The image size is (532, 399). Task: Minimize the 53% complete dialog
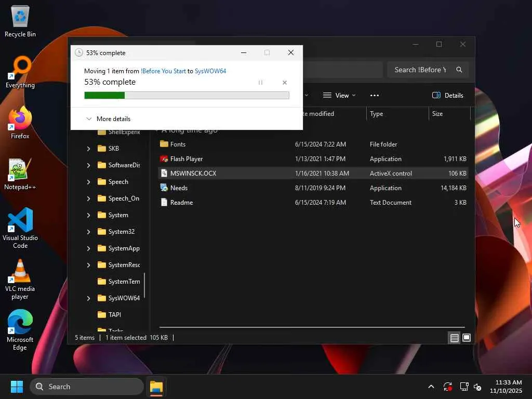(244, 52)
